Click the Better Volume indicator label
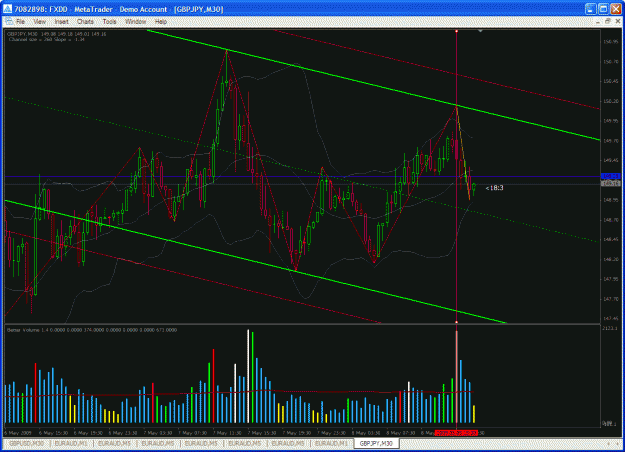 pos(92,330)
